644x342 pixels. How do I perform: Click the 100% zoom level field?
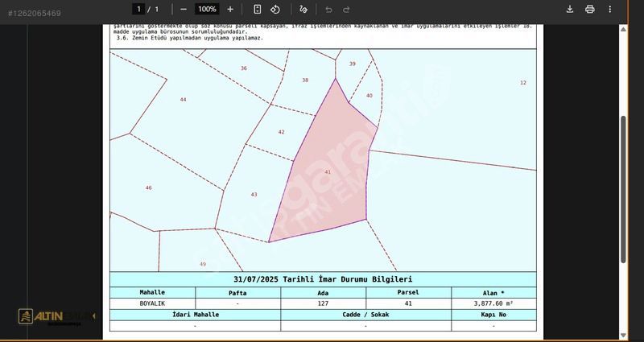(207, 9)
